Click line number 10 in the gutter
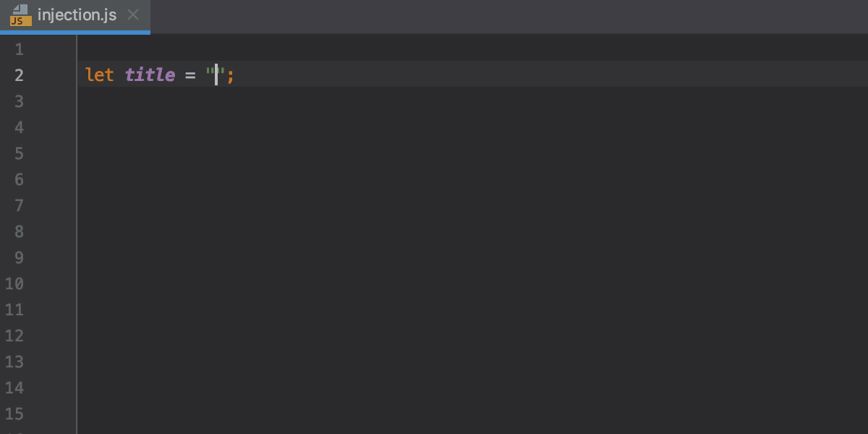This screenshot has width=868, height=434. (14, 283)
